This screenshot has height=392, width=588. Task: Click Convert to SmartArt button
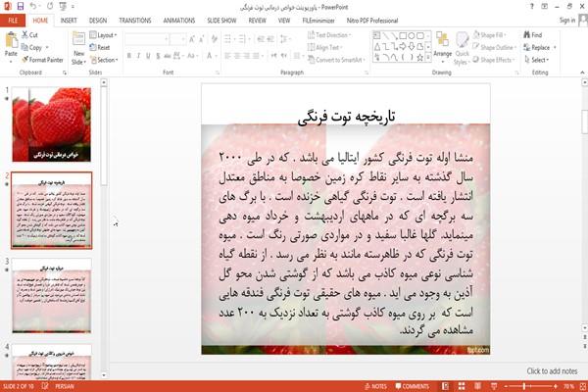(x=335, y=60)
